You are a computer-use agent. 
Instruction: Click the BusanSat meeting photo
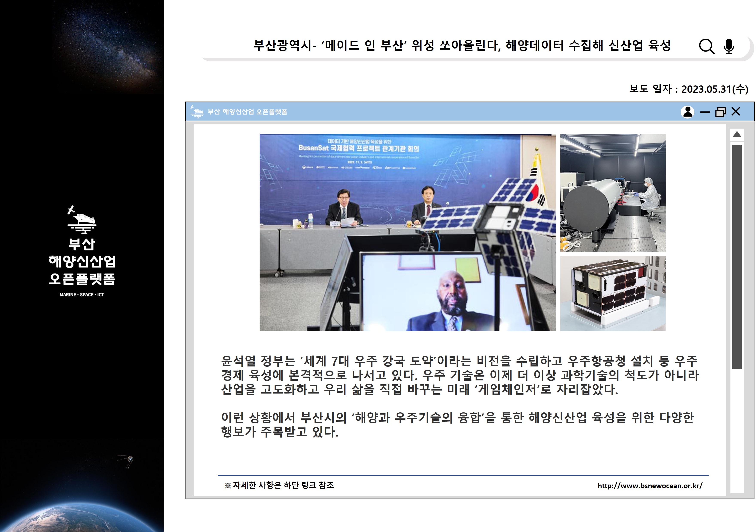click(407, 232)
